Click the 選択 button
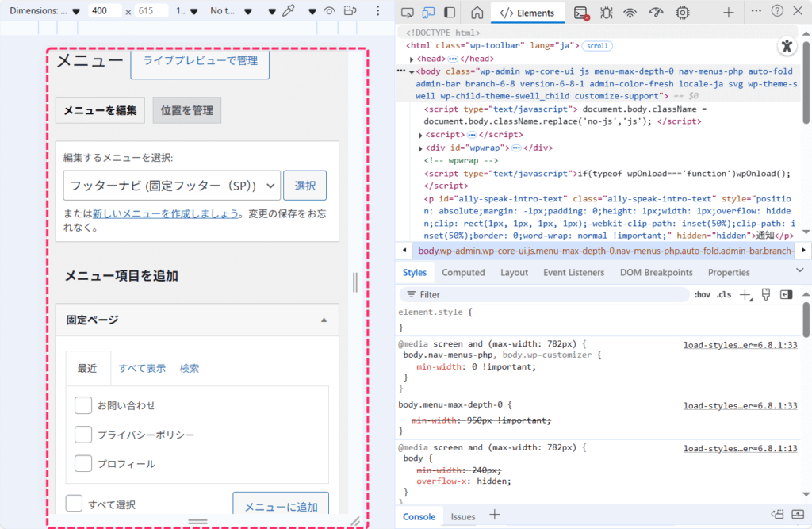Screen dimensions: 812x529 pyautogui.click(x=305, y=186)
